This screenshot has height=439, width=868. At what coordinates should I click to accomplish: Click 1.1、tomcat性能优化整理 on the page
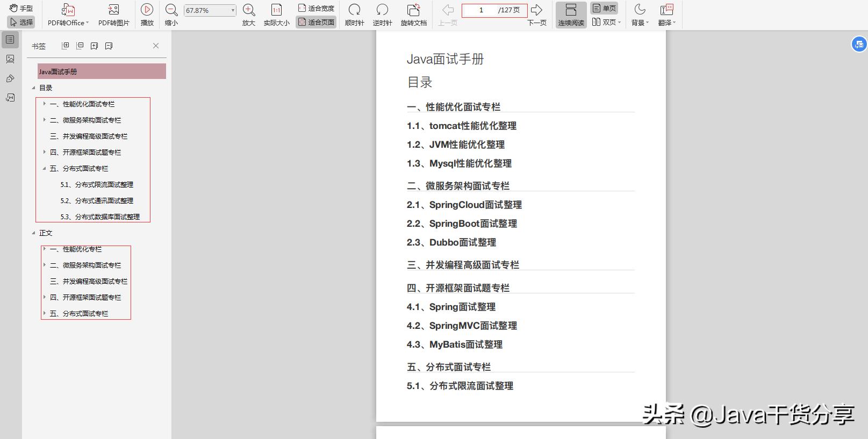pyautogui.click(x=462, y=126)
